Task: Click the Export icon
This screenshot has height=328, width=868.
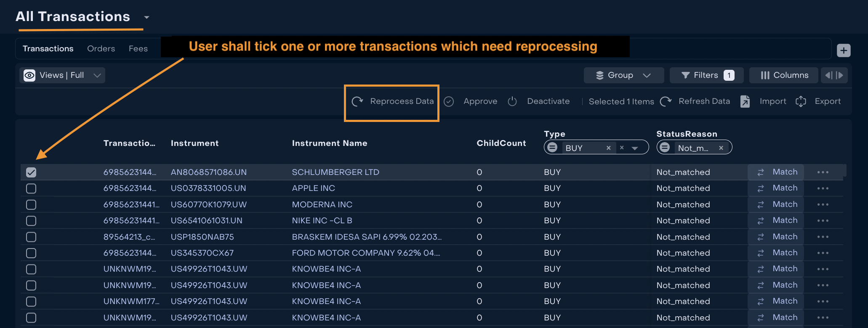Action: click(x=801, y=101)
